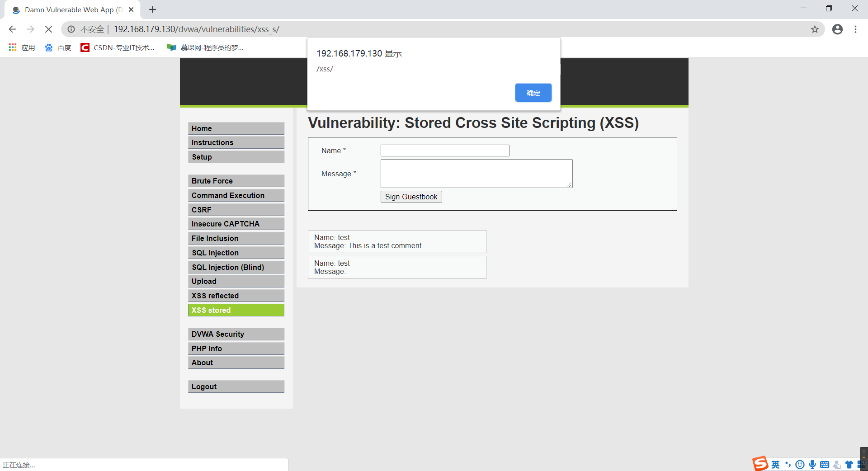Select XSS stored menu item

(x=236, y=310)
